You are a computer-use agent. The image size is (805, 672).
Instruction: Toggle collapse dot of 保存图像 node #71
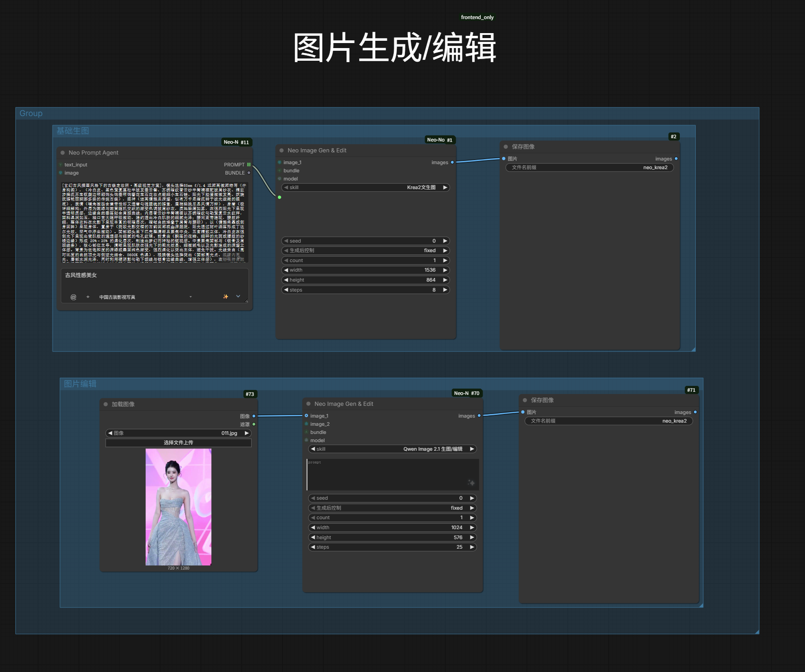[525, 400]
